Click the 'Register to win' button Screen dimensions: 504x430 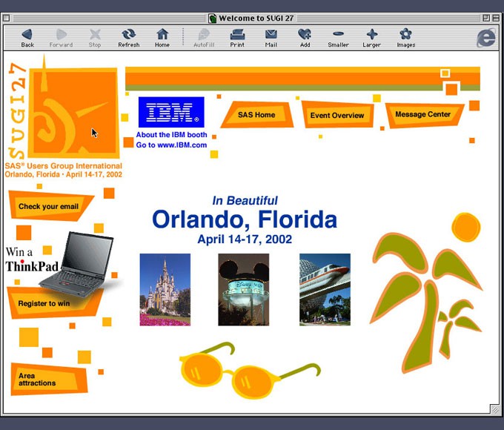click(44, 303)
